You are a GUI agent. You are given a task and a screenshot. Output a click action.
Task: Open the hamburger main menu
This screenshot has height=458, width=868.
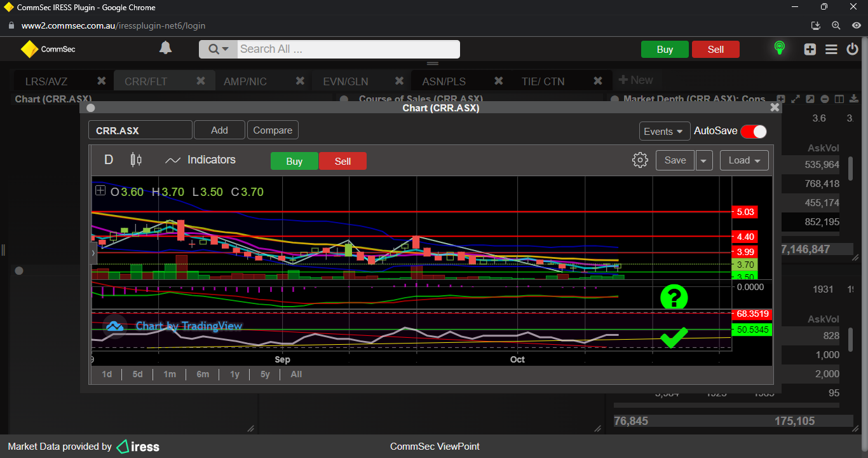(831, 49)
